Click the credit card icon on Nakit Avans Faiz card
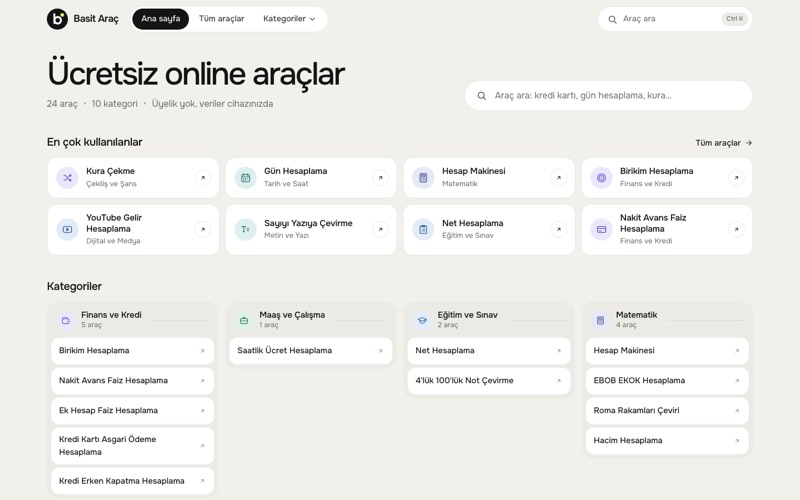Image resolution: width=800 pixels, height=500 pixels. pos(602,229)
